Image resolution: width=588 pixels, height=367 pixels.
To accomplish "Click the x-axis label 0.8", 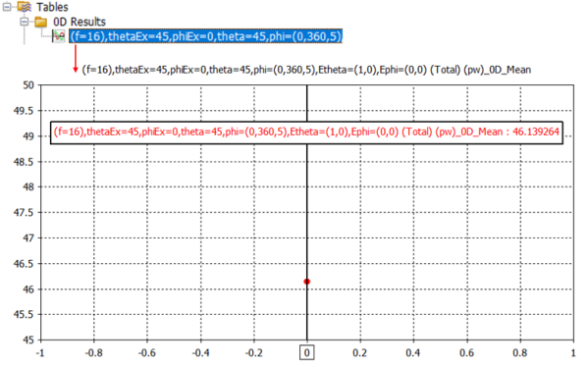I will click(x=519, y=353).
